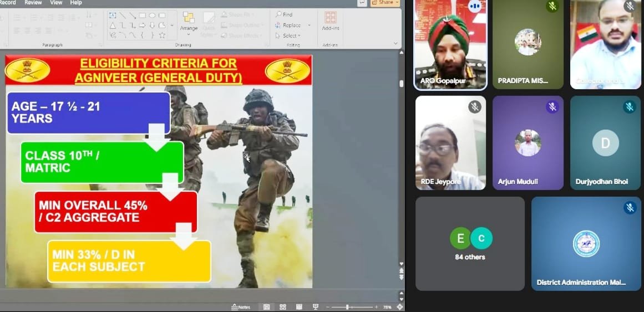
Task: Switch to Slide Sorter view icon
Action: (283, 307)
